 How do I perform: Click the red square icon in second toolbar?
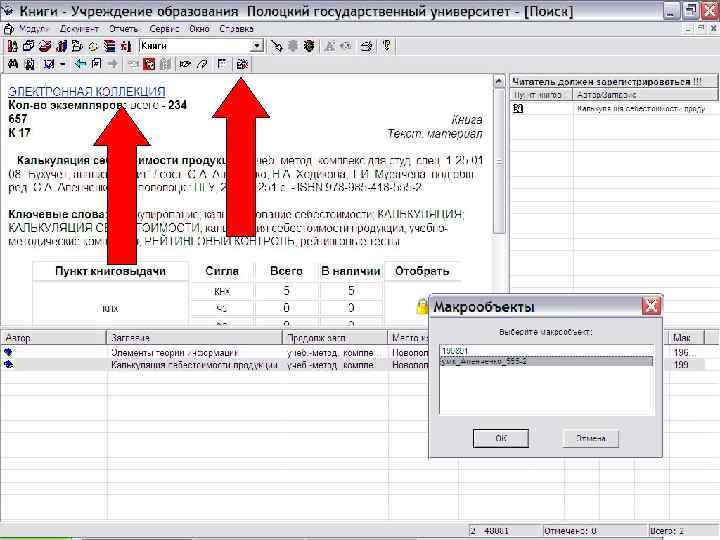click(x=149, y=64)
